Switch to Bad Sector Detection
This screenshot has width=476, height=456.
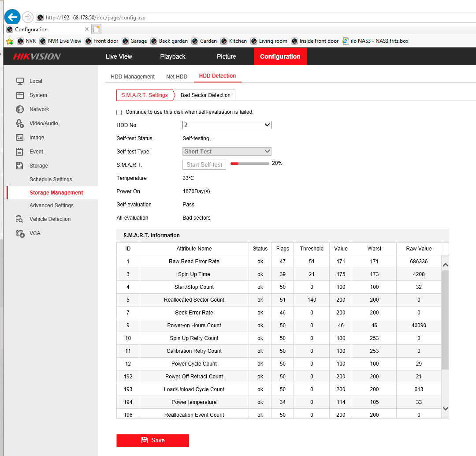coord(205,95)
